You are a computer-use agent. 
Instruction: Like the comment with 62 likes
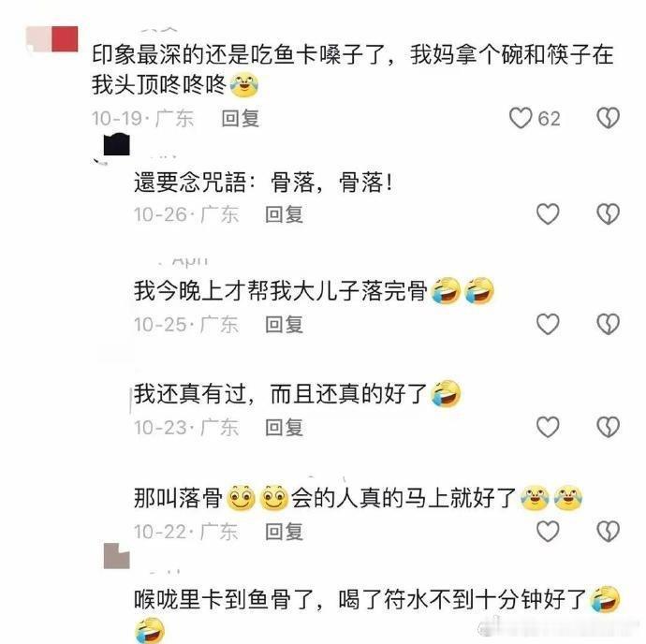point(521,118)
